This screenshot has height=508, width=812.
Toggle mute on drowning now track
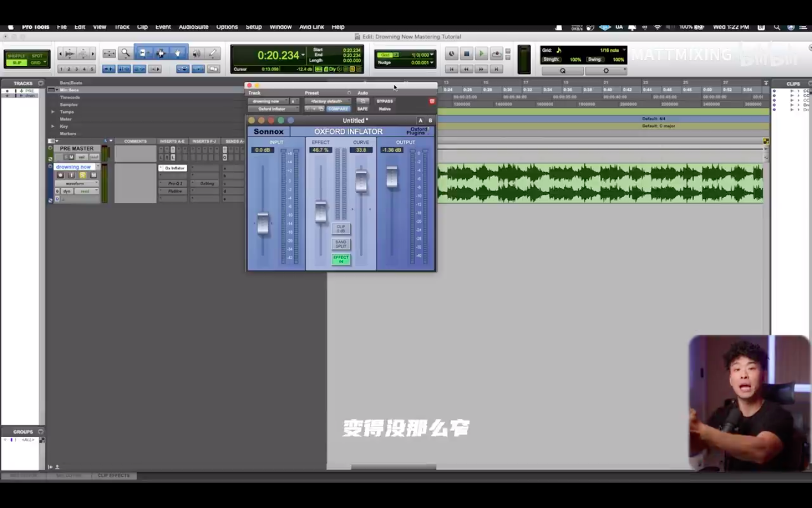click(93, 175)
